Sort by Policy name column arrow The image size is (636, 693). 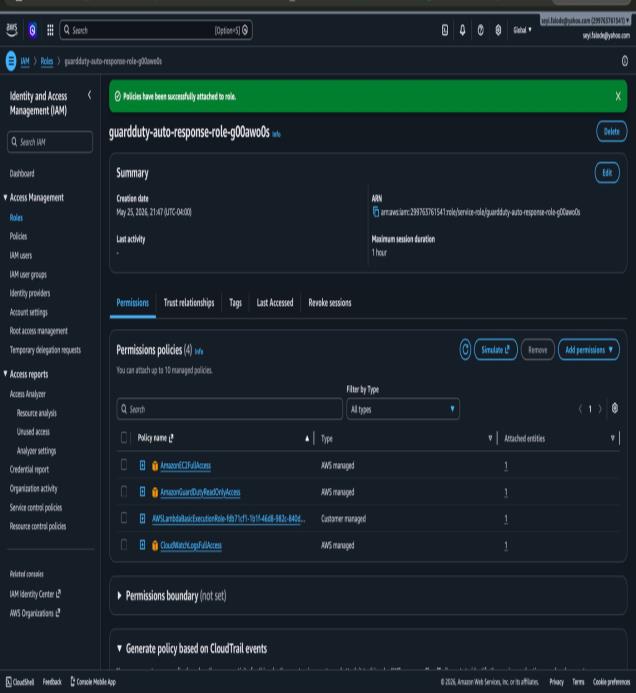(307, 438)
